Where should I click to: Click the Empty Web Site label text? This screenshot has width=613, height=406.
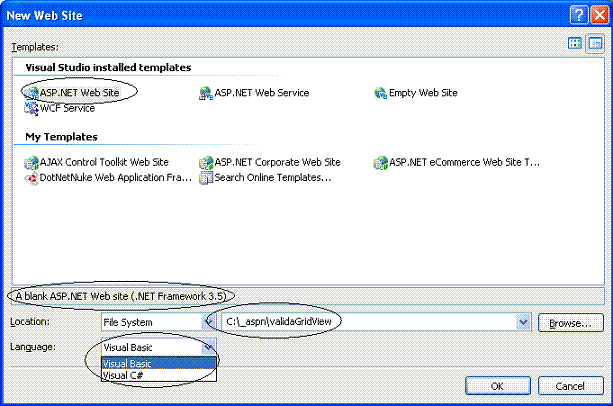click(423, 93)
